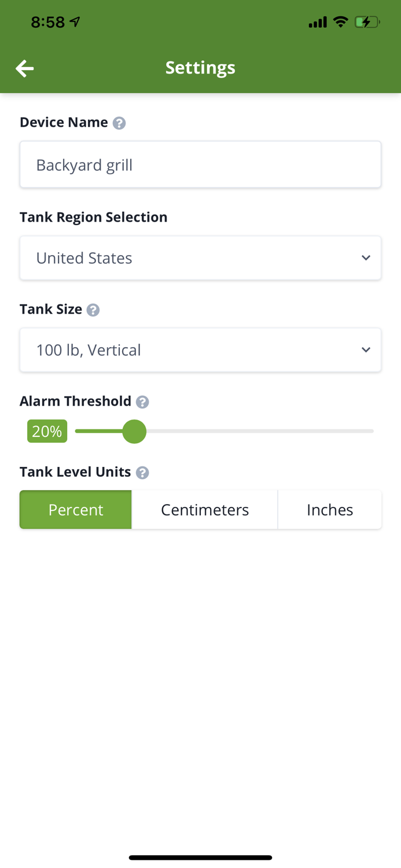Tap the Alarm Threshold label text
This screenshot has width=401, height=868.
75,401
